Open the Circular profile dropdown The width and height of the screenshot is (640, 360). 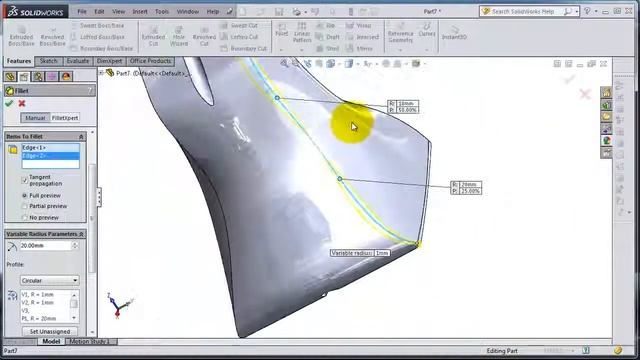tap(49, 280)
